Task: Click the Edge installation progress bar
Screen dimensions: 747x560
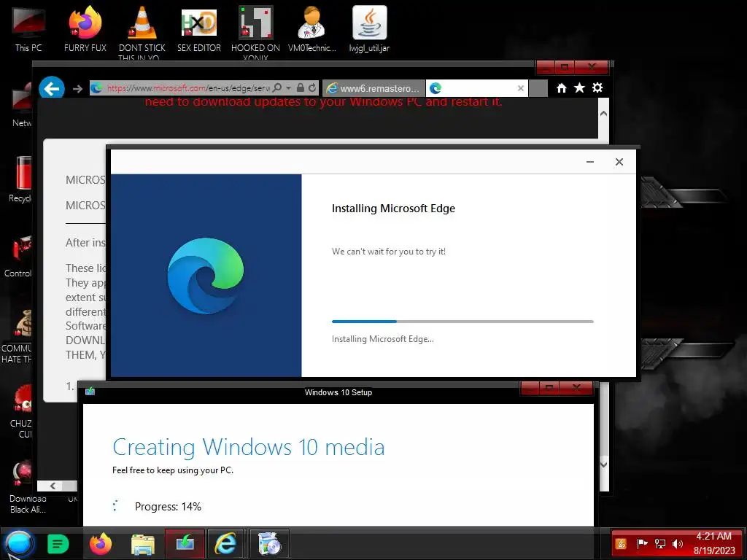Action: (462, 322)
